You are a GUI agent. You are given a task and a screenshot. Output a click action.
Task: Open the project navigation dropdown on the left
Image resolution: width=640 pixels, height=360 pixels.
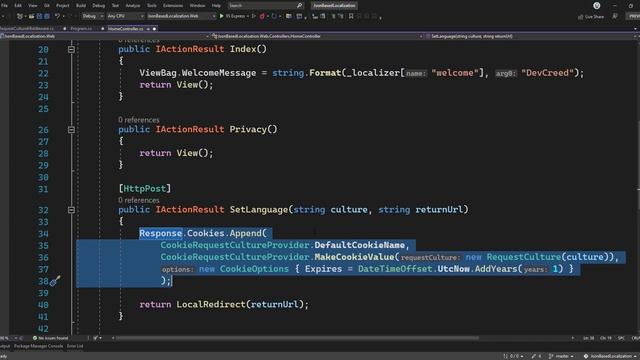[104, 36]
